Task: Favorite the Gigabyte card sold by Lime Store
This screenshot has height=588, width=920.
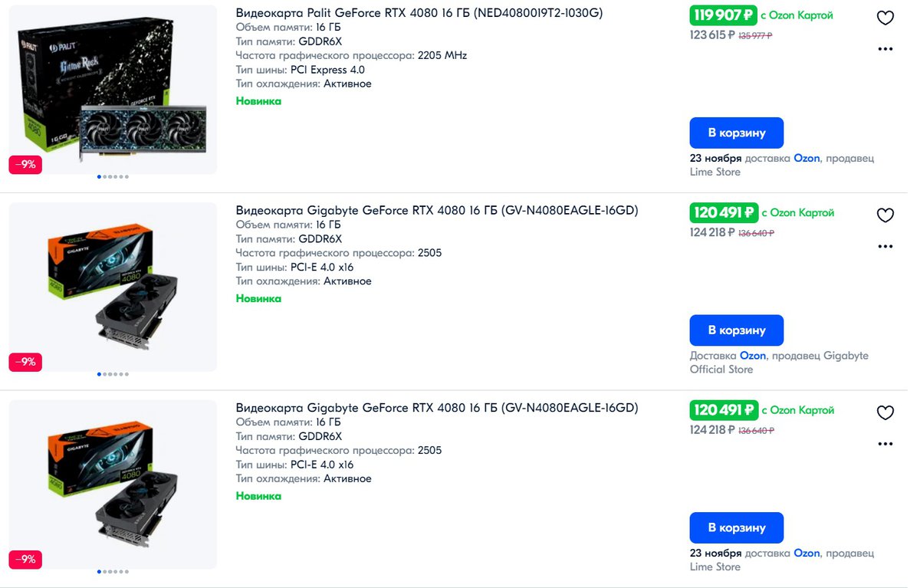Action: [885, 413]
